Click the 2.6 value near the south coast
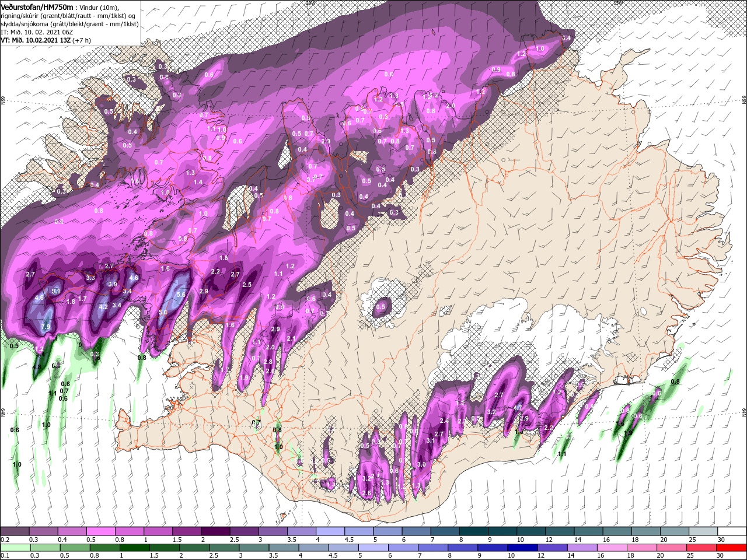Viewport: 747px width, 560px height. pyautogui.click(x=367, y=493)
